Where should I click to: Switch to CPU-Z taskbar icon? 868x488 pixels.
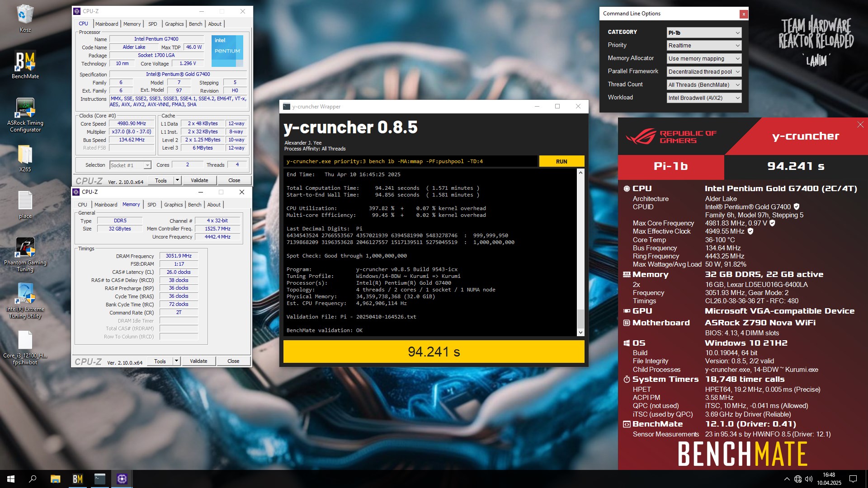tap(122, 479)
